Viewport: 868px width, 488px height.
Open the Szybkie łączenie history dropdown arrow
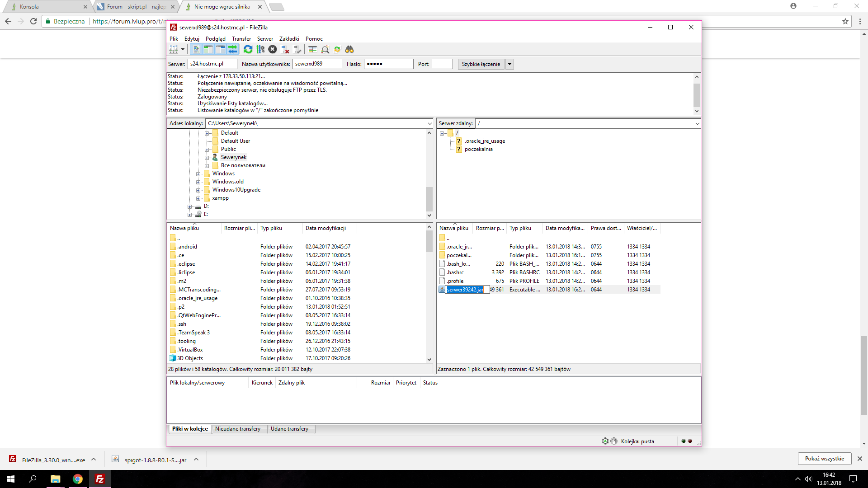click(509, 64)
